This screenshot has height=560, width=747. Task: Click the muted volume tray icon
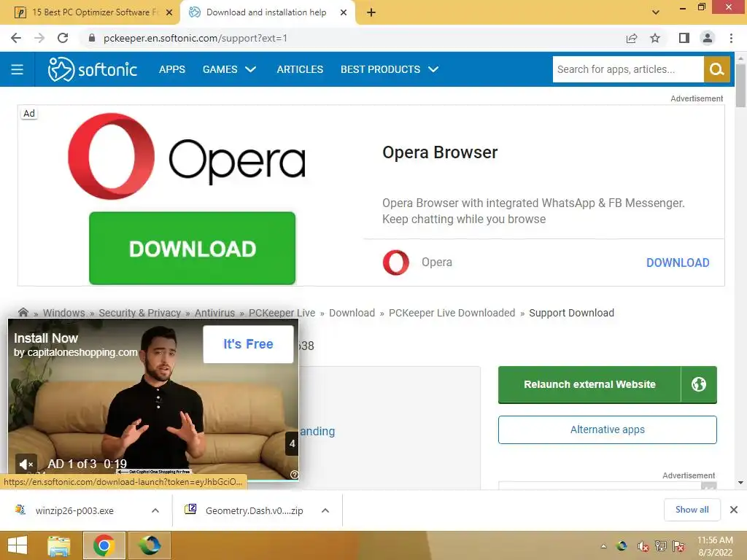coord(642,546)
